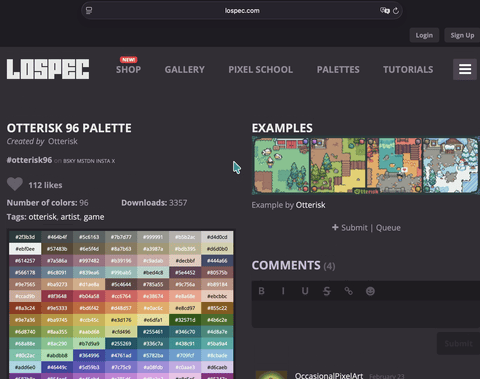Click the '112 likes' text
The image size is (480, 379).
pyautogui.click(x=45, y=185)
